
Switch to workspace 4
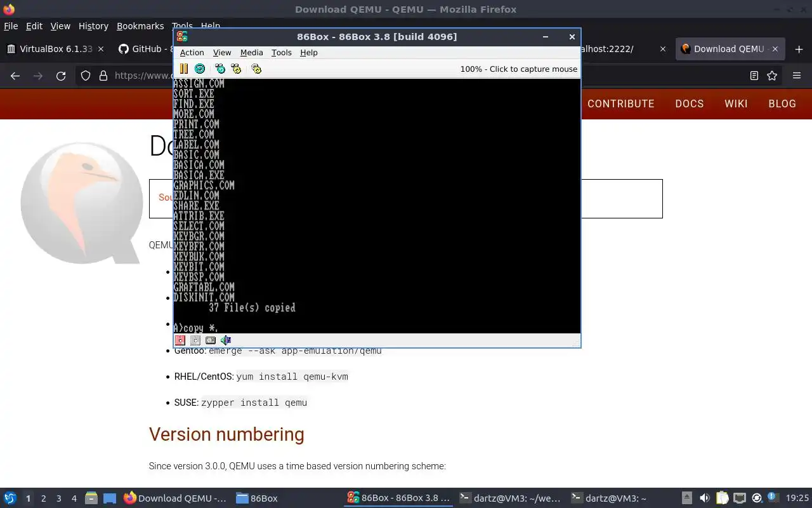pyautogui.click(x=74, y=498)
